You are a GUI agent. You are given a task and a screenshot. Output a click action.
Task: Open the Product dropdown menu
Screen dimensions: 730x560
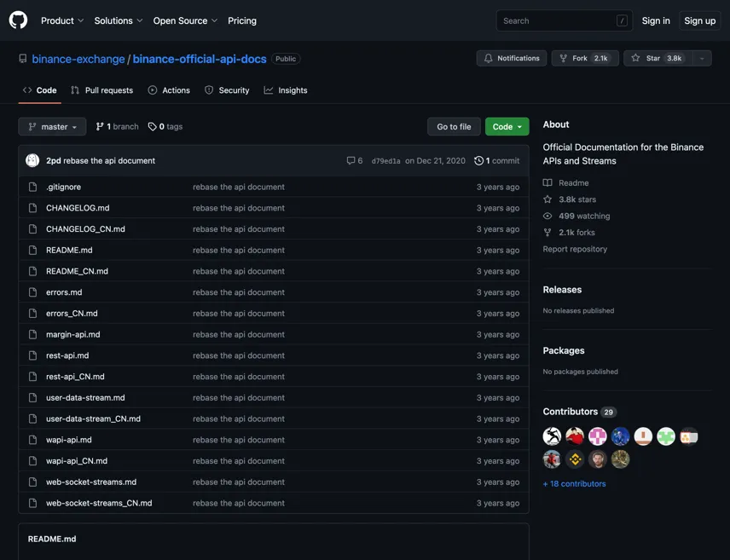click(x=62, y=21)
